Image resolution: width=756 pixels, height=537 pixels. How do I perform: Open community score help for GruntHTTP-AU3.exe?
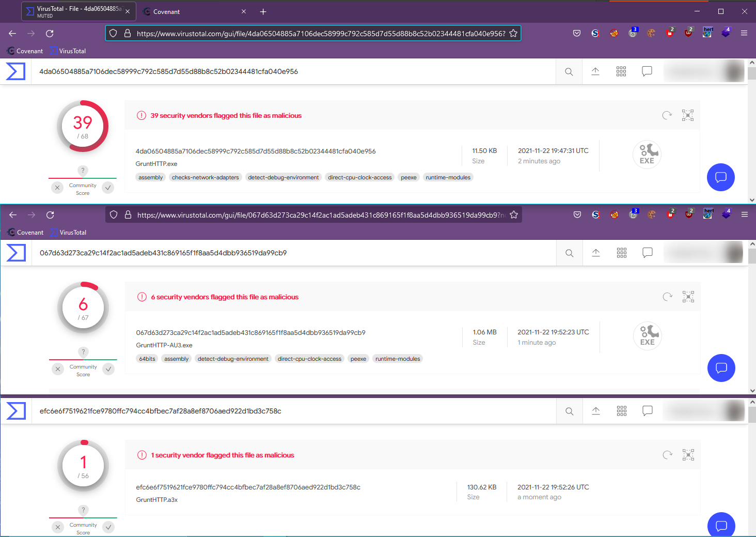point(83,351)
